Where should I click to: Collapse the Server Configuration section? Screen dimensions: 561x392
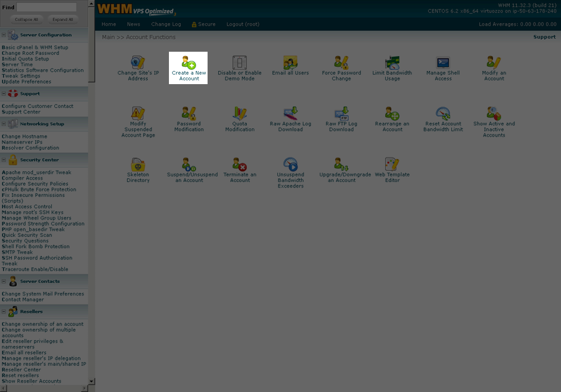tap(4, 35)
